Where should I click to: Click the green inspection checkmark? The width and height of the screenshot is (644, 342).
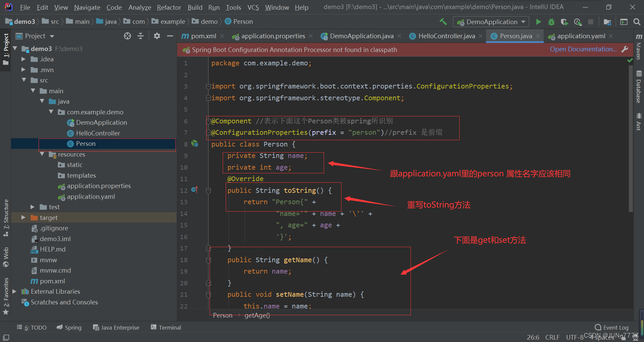coord(630,60)
